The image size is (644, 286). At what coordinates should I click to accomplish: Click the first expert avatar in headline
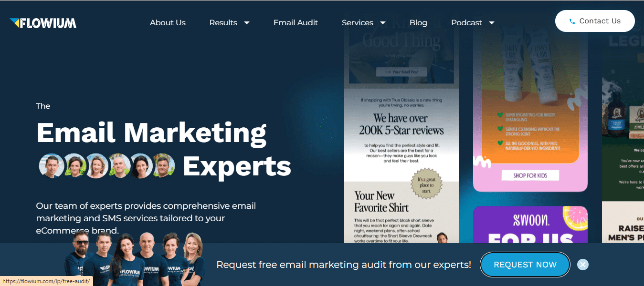tap(52, 166)
